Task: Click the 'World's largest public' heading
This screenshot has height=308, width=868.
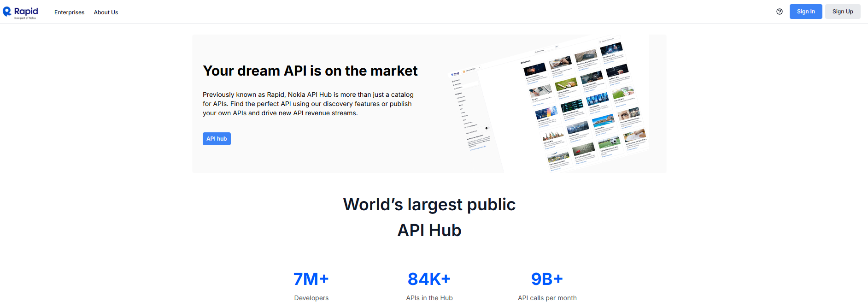Action: click(429, 205)
